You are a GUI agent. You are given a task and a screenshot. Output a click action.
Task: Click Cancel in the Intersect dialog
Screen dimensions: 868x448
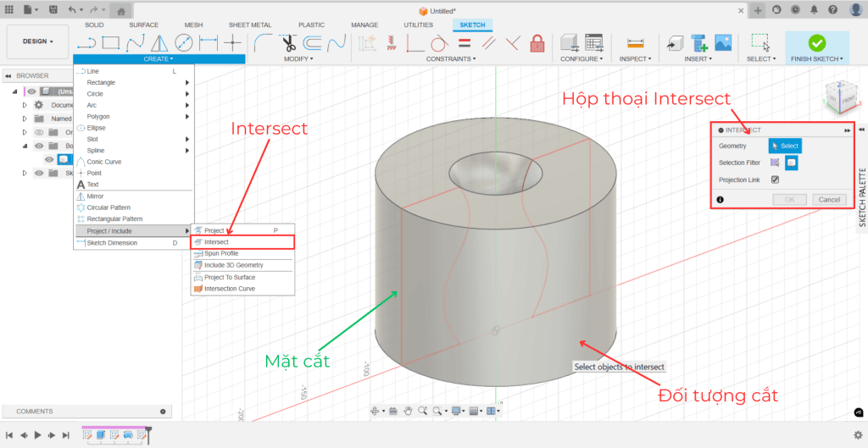[828, 200]
